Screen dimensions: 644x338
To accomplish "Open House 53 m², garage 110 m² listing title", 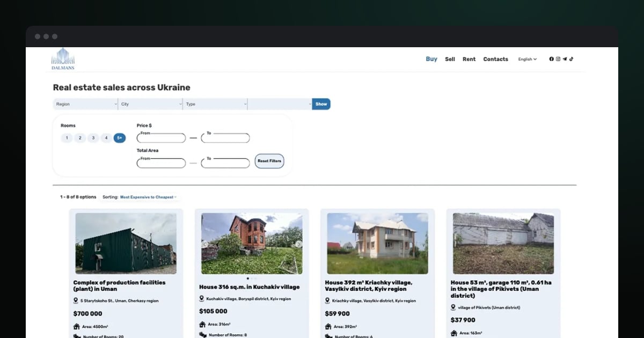I will (x=501, y=289).
